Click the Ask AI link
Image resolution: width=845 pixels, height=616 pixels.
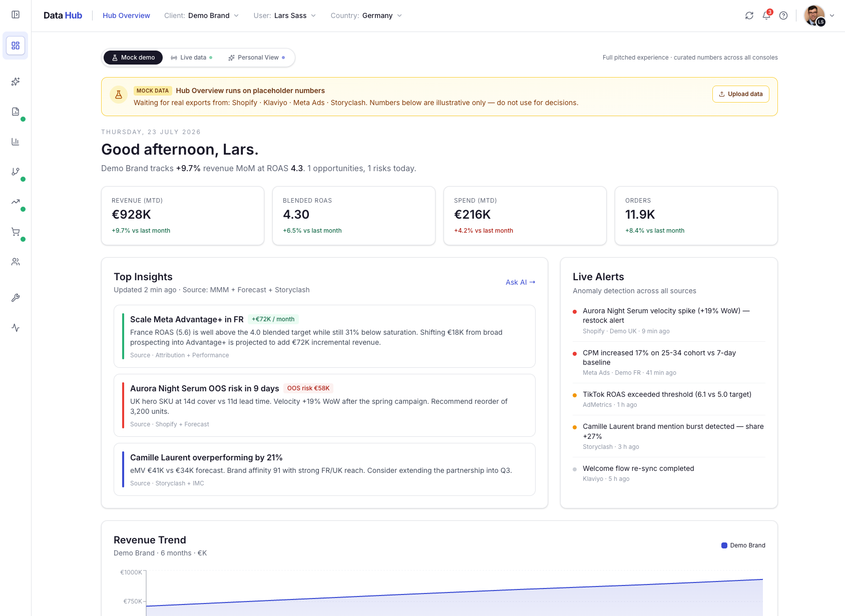(x=520, y=282)
